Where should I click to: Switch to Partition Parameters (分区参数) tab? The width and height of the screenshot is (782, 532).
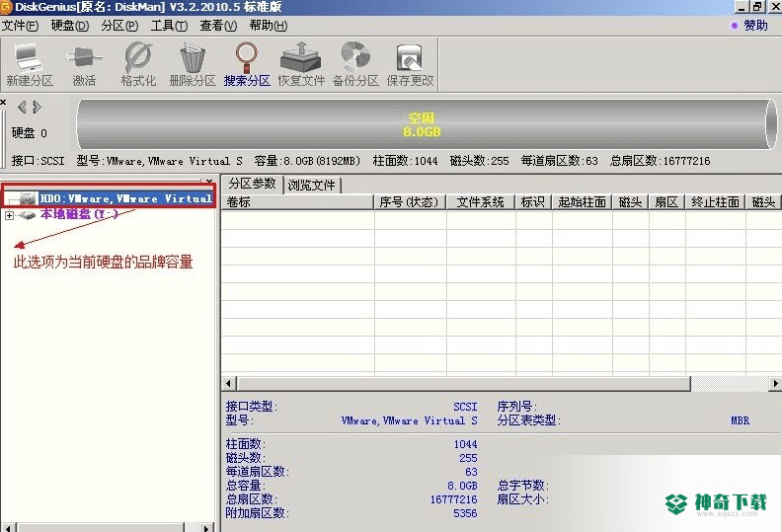(x=252, y=184)
